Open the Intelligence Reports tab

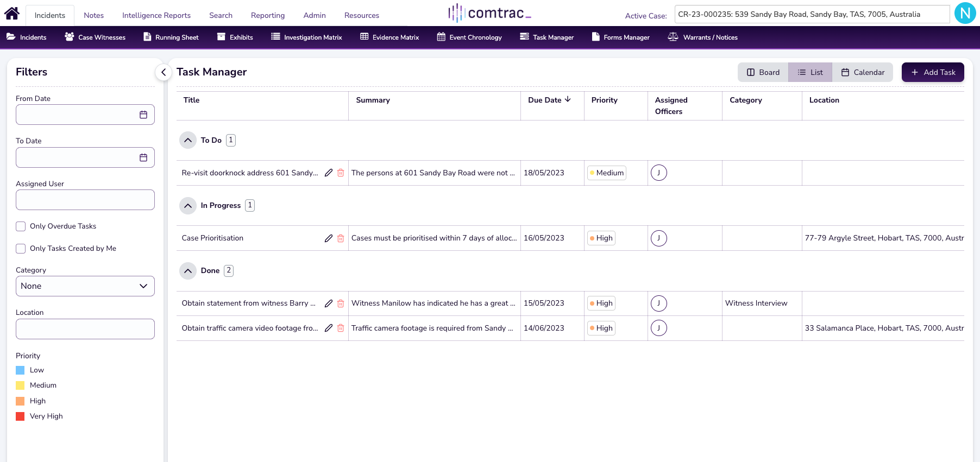pyautogui.click(x=156, y=15)
